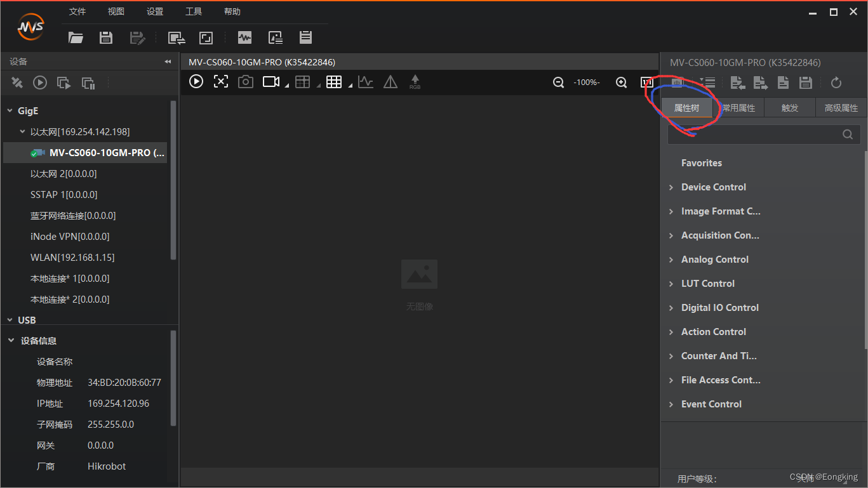This screenshot has width=868, height=488.
Task: Open the clipboard log icon in toolbar
Action: coord(305,37)
